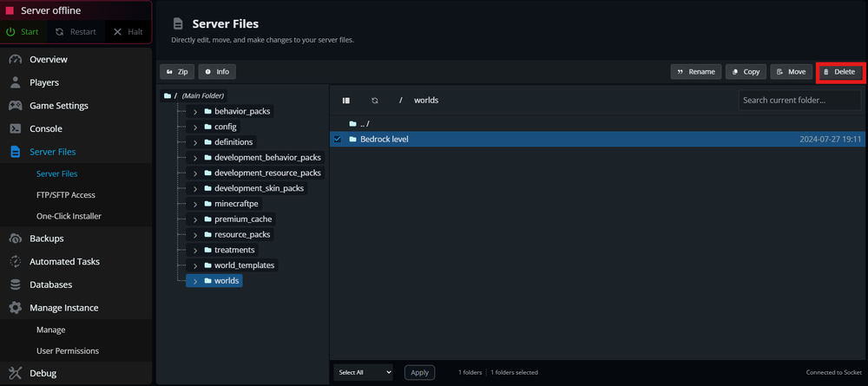868x386 pixels.
Task: Click the Rename button
Action: pos(696,72)
